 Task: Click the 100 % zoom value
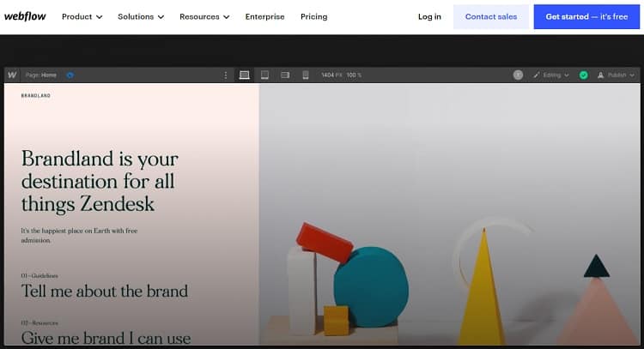[354, 75]
